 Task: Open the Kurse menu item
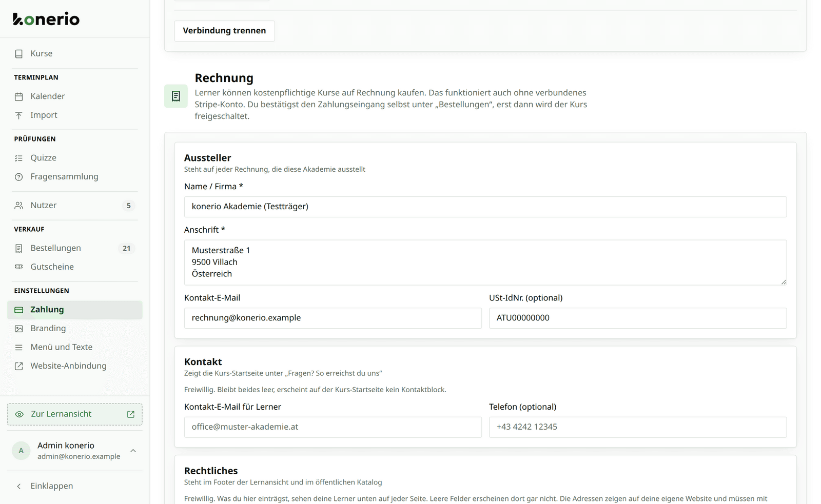[75, 54]
